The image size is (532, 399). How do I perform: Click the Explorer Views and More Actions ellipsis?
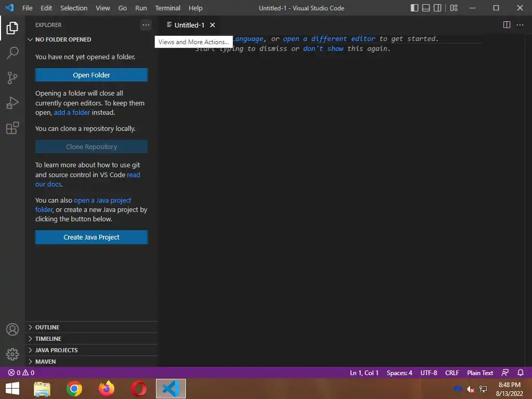(x=146, y=25)
